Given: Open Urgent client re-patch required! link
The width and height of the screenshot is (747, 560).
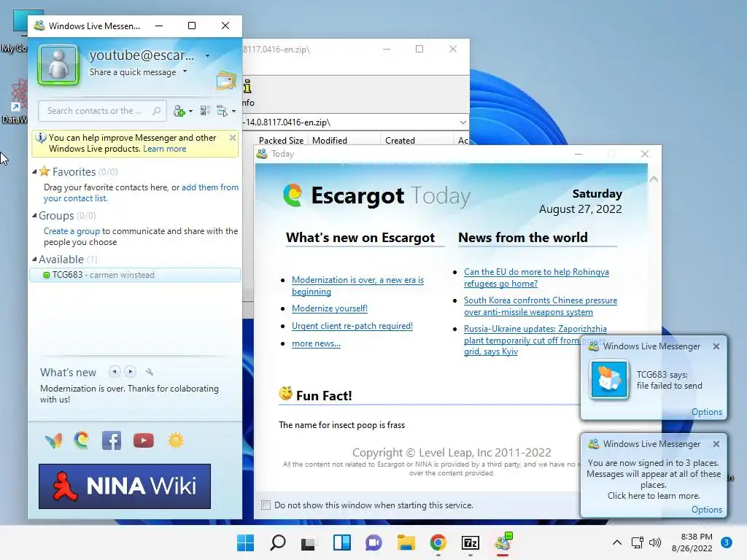Looking at the screenshot, I should pos(352,326).
